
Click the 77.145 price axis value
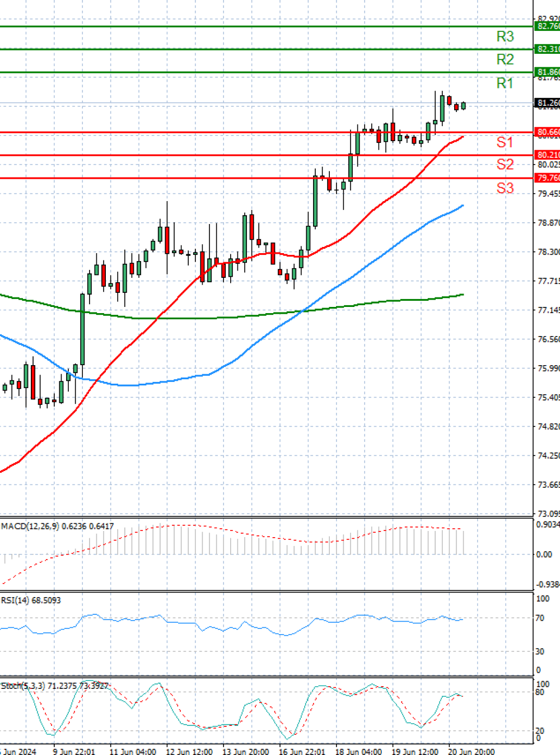(x=548, y=310)
